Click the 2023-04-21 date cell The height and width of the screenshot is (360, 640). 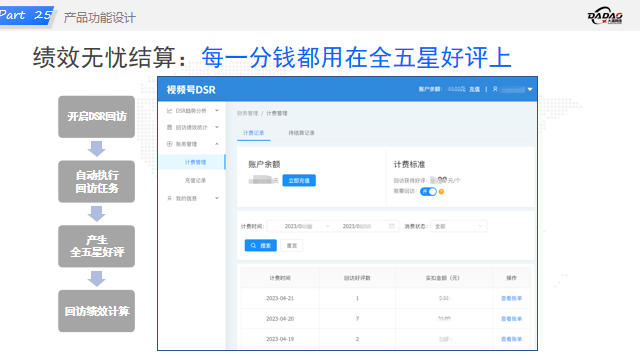tap(280, 298)
